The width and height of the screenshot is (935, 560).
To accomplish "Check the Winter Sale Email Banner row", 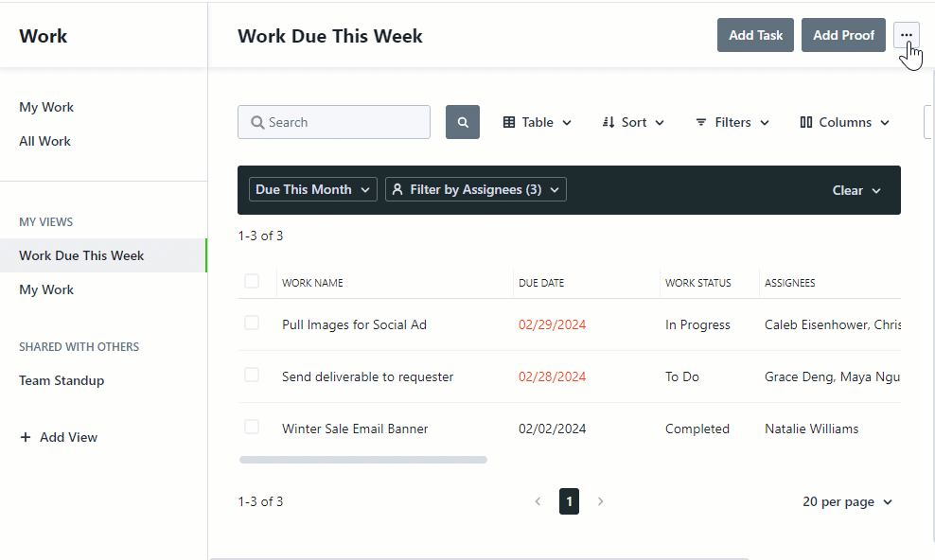I will tap(252, 427).
